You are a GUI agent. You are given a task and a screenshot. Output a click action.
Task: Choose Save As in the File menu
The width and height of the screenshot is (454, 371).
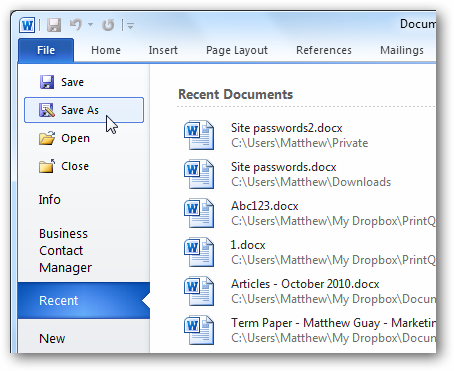coord(84,110)
